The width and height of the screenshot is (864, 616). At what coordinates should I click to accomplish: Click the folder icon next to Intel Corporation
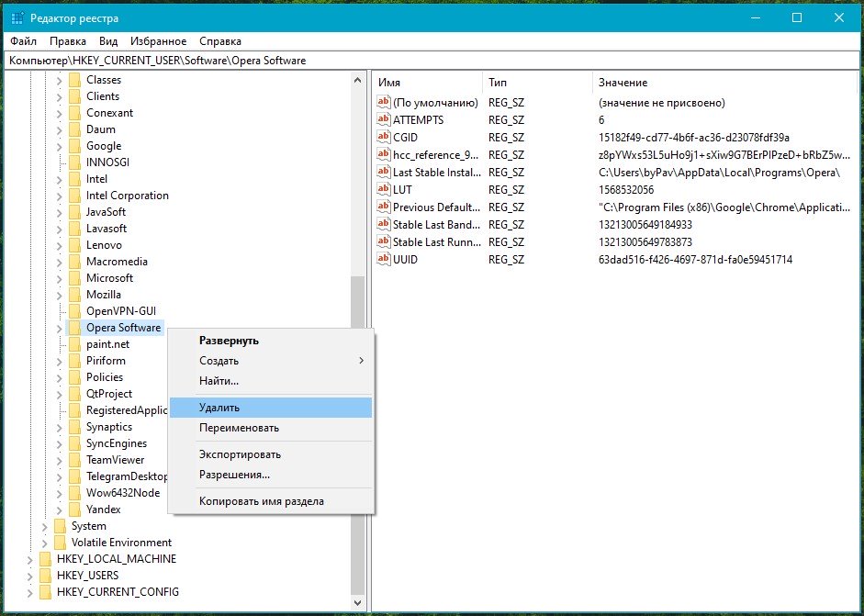(75, 196)
